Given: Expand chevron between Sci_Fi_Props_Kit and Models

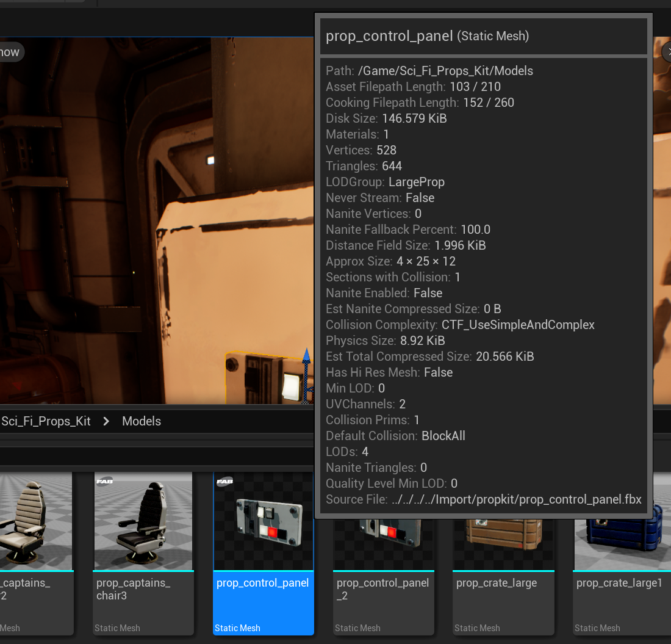Looking at the screenshot, I should tap(106, 421).
